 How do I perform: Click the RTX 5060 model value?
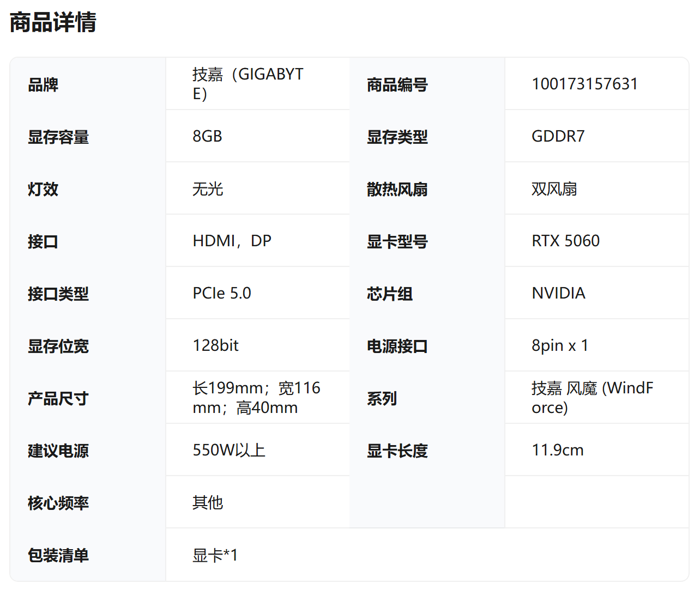(x=565, y=241)
